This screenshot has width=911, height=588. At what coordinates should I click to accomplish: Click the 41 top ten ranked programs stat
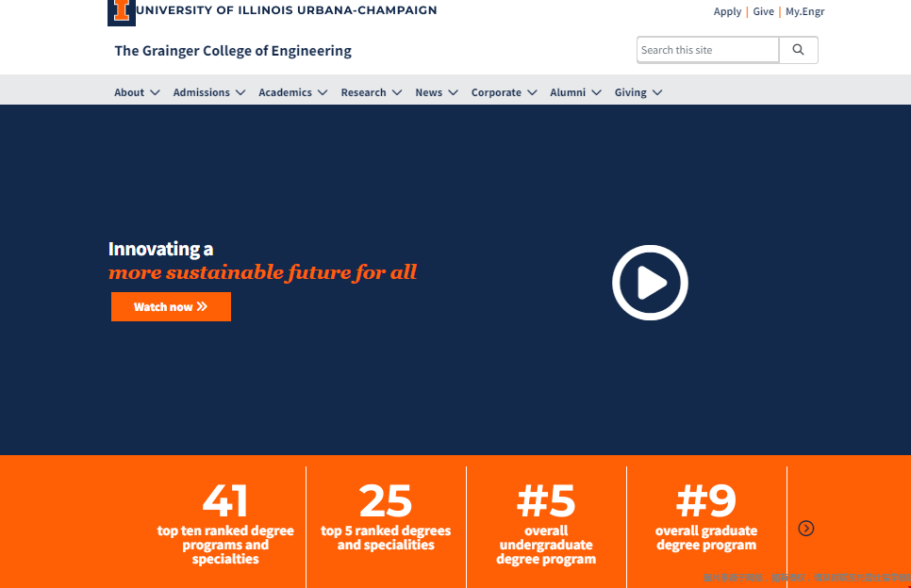(x=225, y=524)
